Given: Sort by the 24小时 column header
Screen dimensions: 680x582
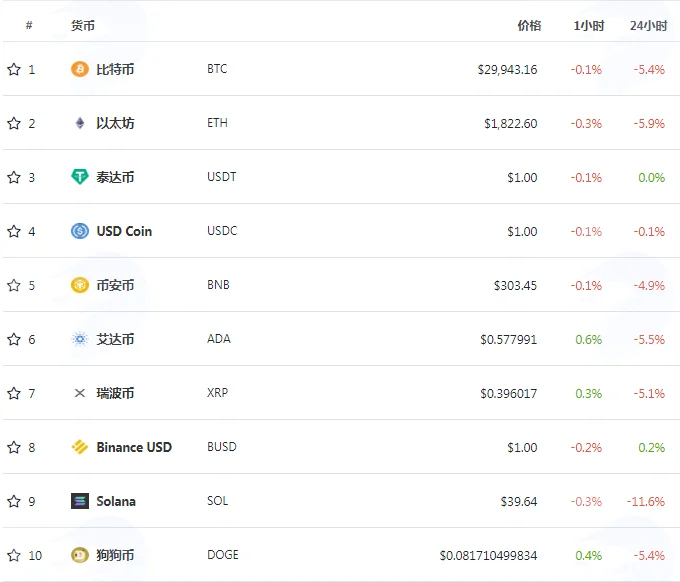Looking at the screenshot, I should pyautogui.click(x=648, y=26).
